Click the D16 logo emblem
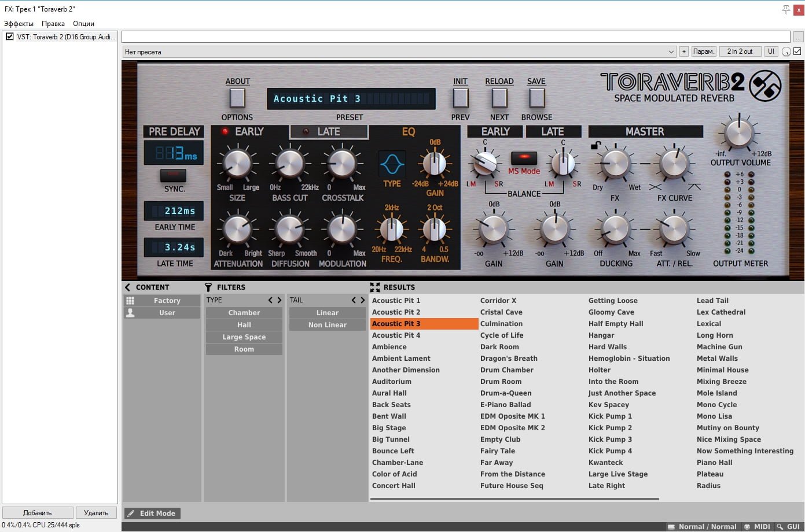 click(x=765, y=86)
